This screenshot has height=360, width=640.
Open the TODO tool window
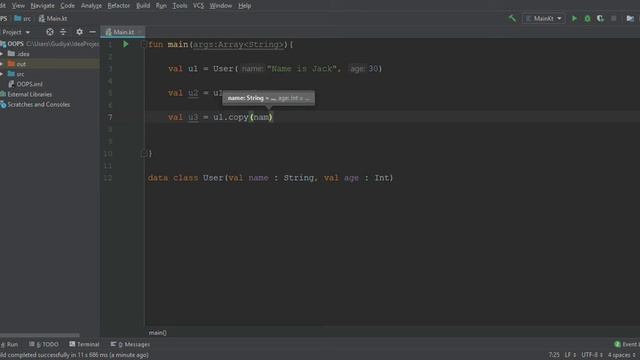44,344
